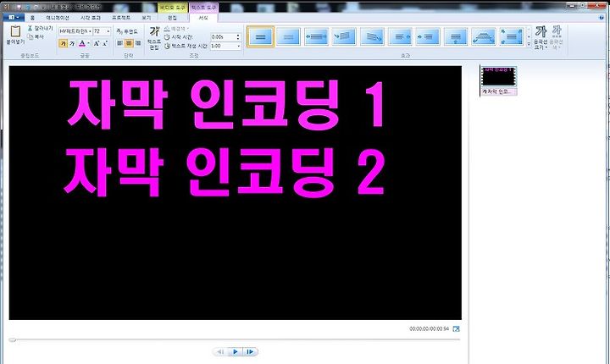Select the ninth swing text effect
Viewport: 610px width, 364px height.
(x=484, y=37)
